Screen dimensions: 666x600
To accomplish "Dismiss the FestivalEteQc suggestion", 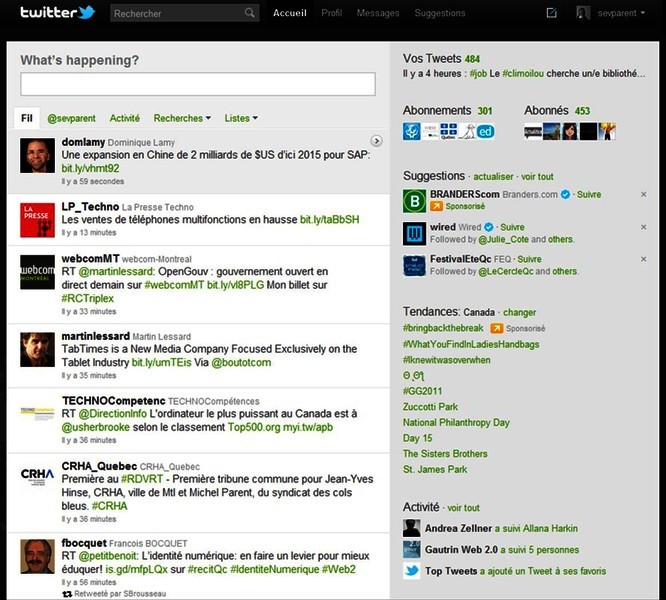I will 643,259.
